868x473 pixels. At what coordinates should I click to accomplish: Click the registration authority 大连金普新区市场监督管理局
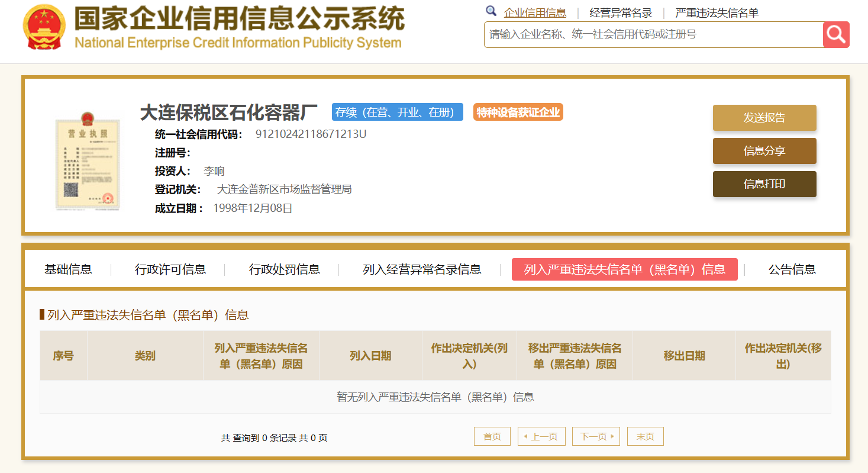(285, 189)
